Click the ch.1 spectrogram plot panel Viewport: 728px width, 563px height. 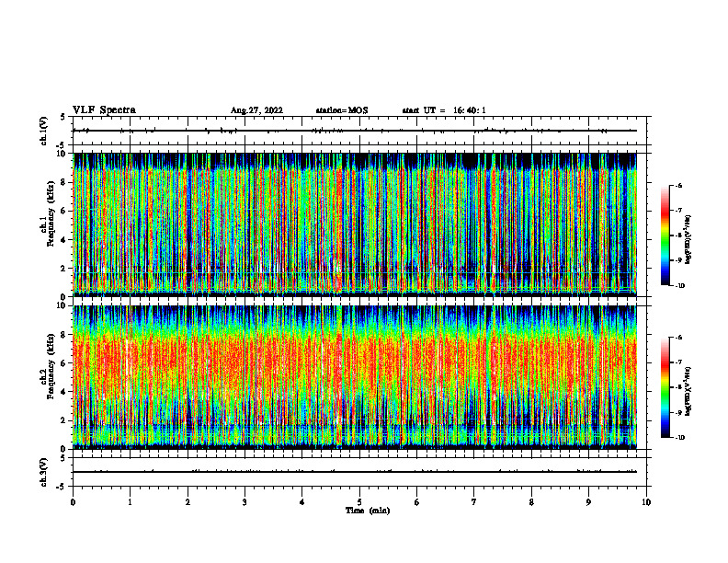pyautogui.click(x=355, y=224)
